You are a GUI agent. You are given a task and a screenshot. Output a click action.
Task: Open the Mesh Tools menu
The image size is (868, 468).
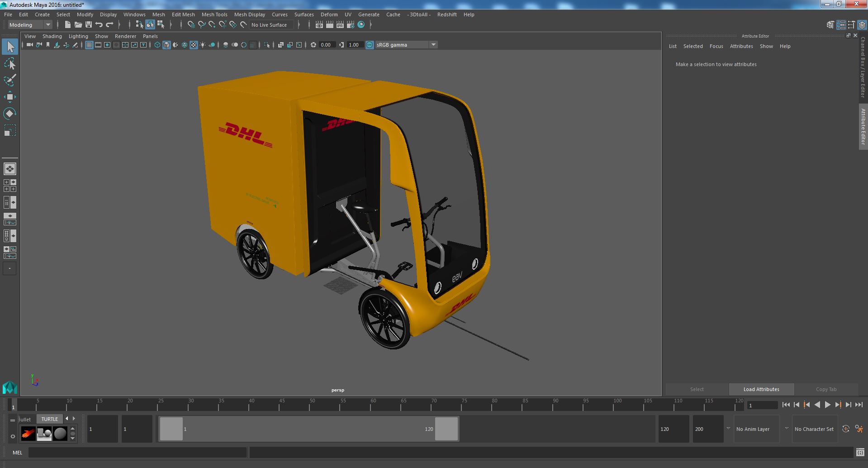tap(214, 14)
